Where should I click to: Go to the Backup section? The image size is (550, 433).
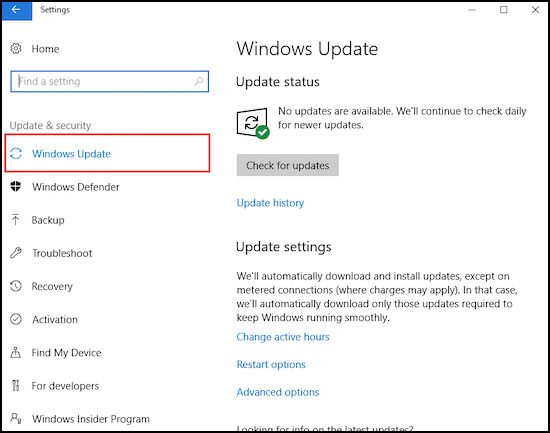coord(48,220)
